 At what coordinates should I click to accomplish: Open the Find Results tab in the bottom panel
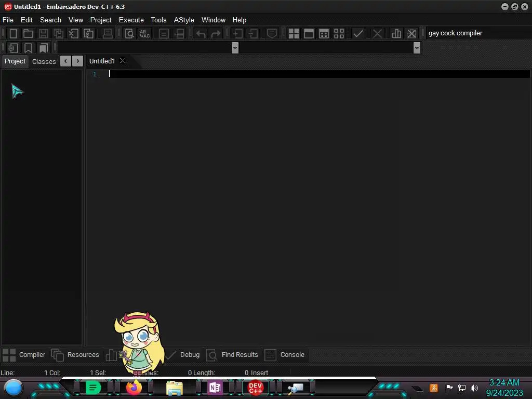tap(232, 355)
